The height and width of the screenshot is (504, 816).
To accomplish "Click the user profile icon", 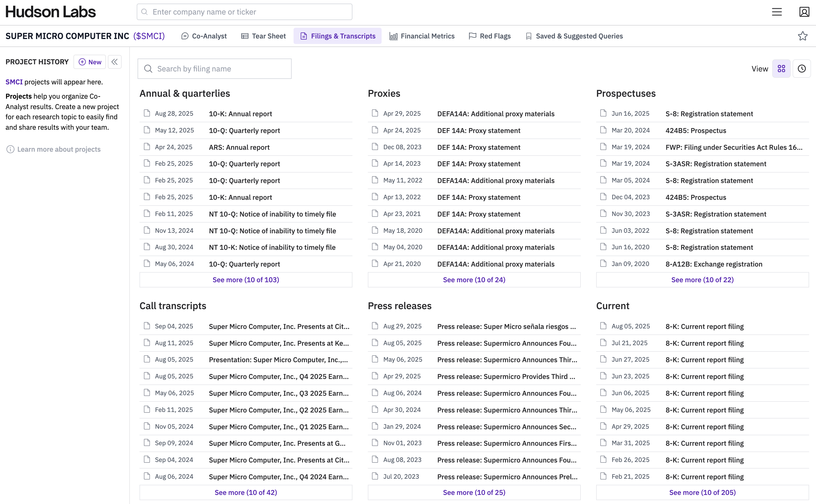I will click(x=804, y=12).
